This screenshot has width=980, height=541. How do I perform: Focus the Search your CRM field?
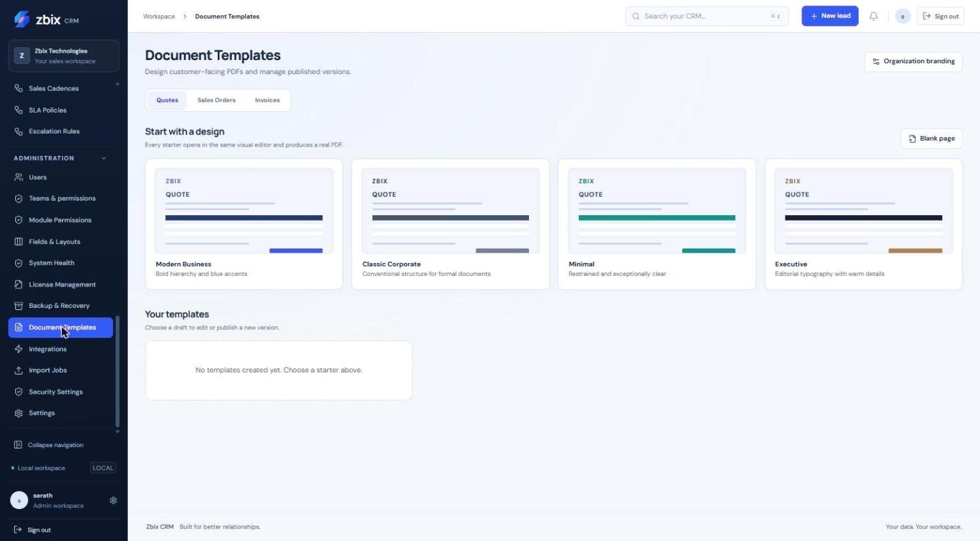[707, 16]
